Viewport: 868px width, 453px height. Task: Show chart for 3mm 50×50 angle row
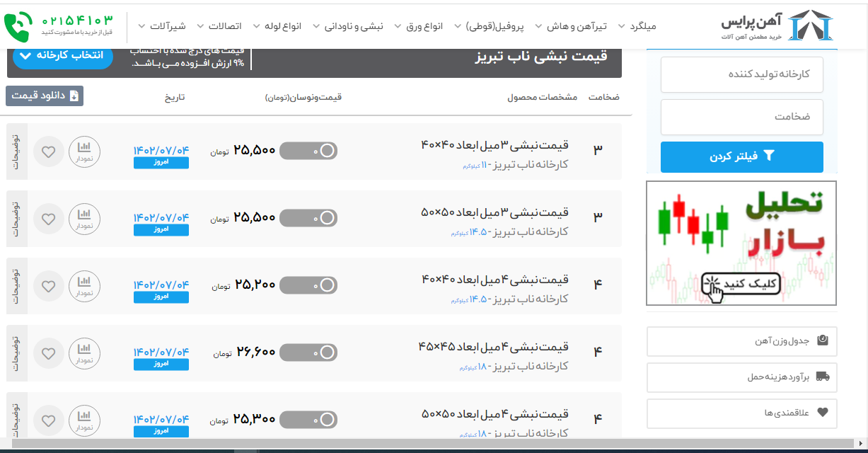(x=84, y=219)
